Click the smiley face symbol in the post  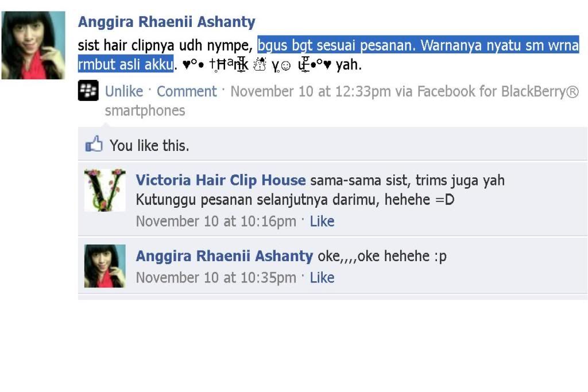pyautogui.click(x=285, y=66)
